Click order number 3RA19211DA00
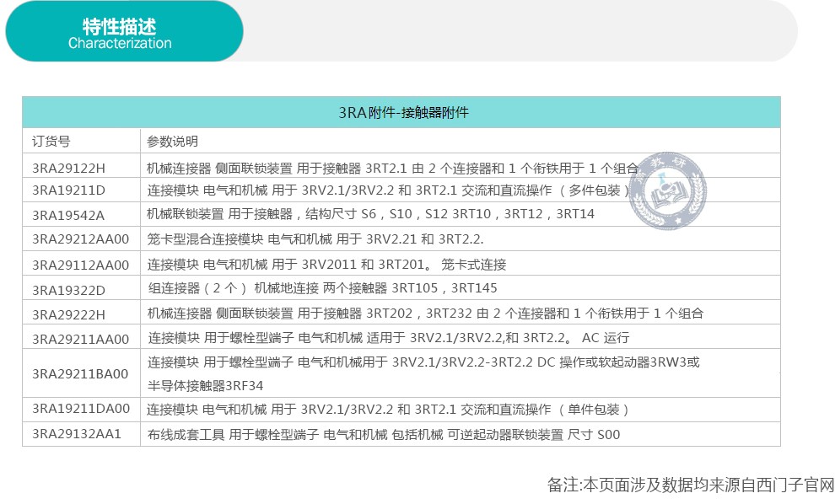Viewport: 835px width, 504px height. [81, 409]
